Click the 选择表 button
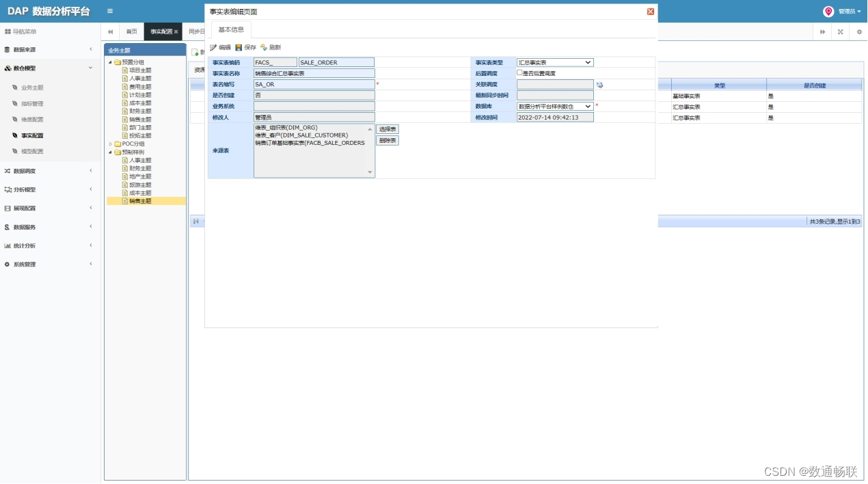Image resolution: width=868 pixels, height=484 pixels. pyautogui.click(x=387, y=129)
